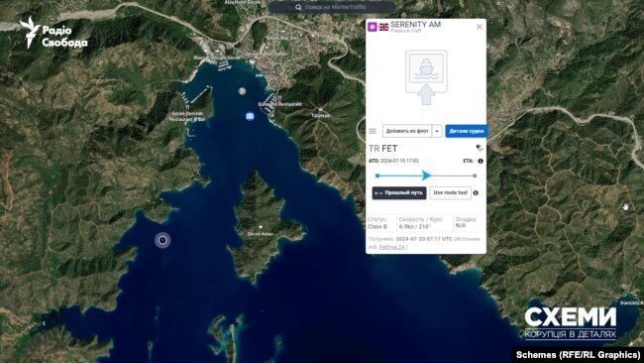This screenshot has height=363, width=644.
Task: Click the MarineTraffic search field
Action: tap(332, 7)
